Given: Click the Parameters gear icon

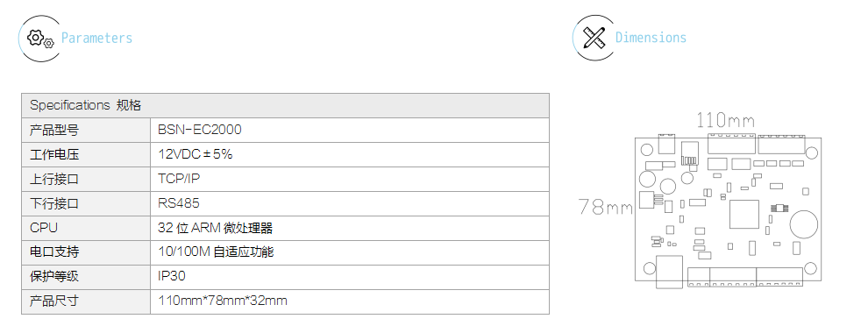Looking at the screenshot, I should click(39, 39).
